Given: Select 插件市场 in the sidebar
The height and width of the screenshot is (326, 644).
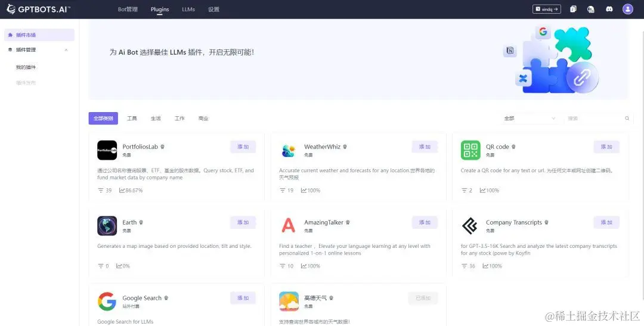Looking at the screenshot, I should 39,35.
